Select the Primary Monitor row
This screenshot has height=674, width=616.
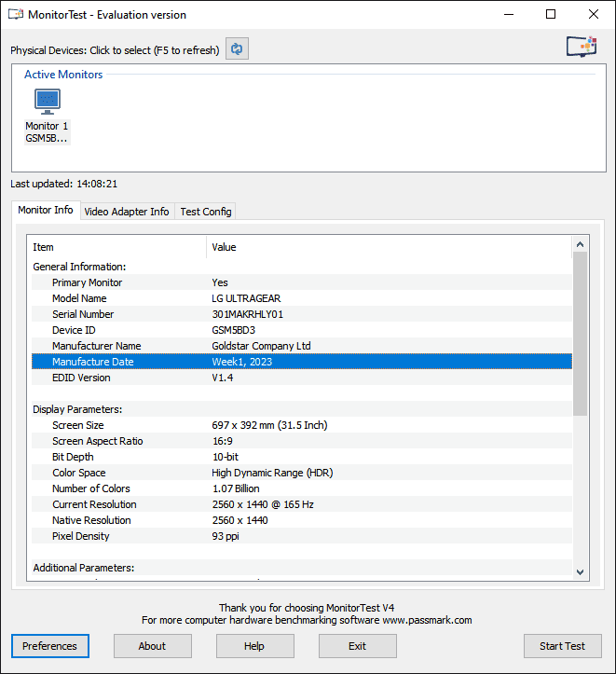point(302,282)
